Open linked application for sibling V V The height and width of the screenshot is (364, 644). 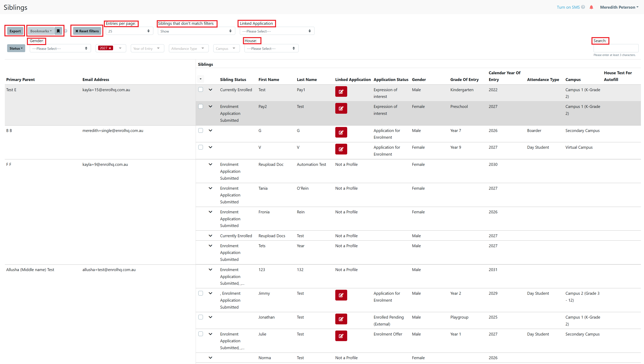341,149
